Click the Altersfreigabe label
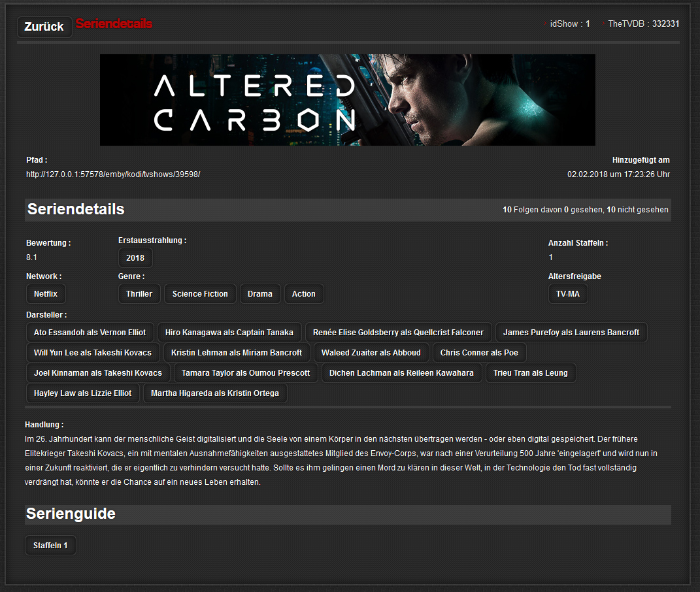700x592 pixels. (575, 276)
